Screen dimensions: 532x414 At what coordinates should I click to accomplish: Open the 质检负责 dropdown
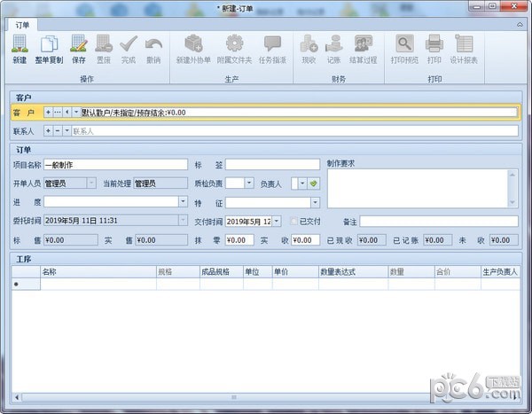pyautogui.click(x=250, y=184)
